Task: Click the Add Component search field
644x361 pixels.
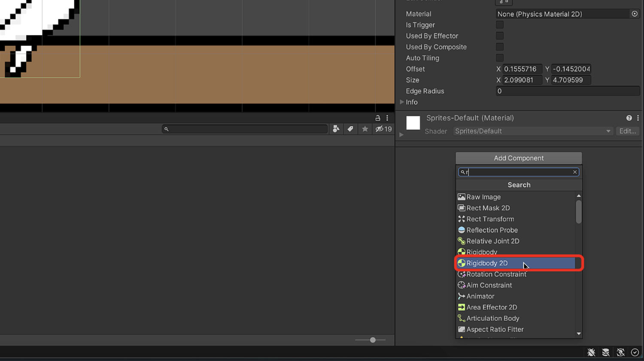Action: tap(519, 172)
